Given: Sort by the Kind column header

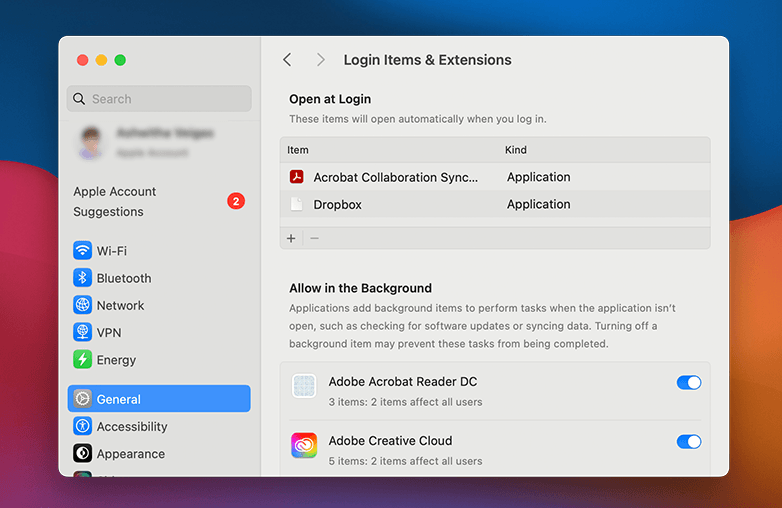Looking at the screenshot, I should click(516, 150).
